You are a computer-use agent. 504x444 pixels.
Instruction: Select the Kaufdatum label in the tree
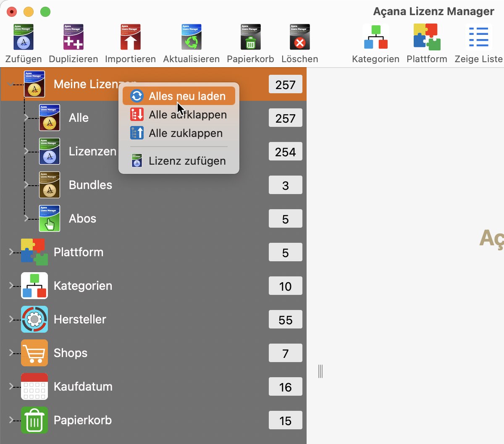tap(83, 386)
